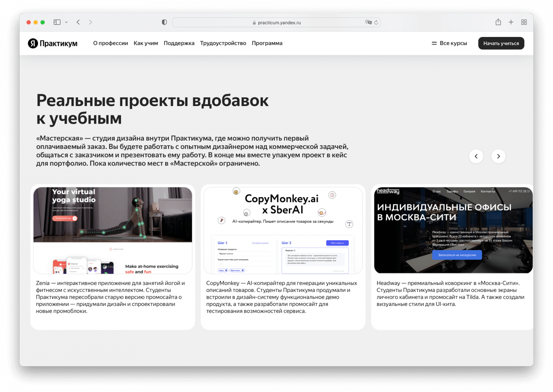Click Начать учиться button
This screenshot has height=392, width=553.
click(501, 43)
